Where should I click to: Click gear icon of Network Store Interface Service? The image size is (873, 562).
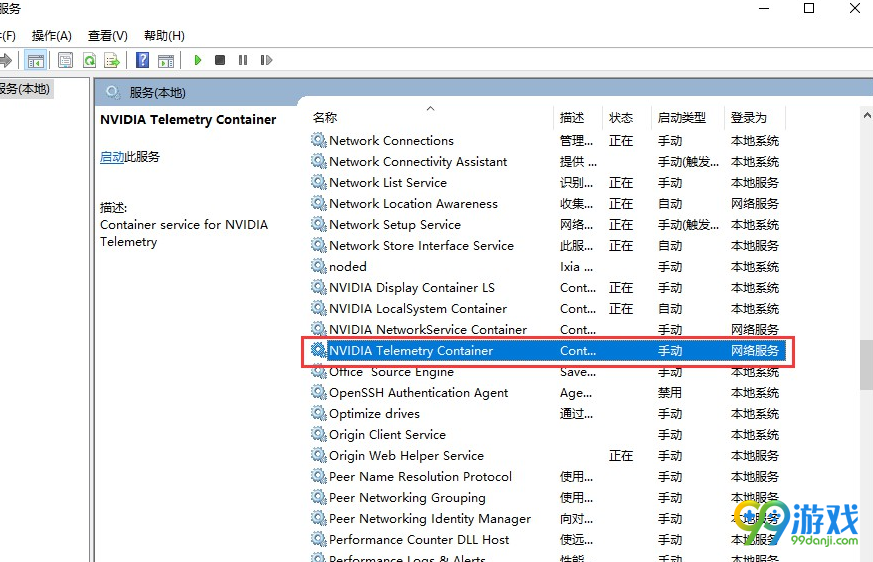click(x=318, y=245)
